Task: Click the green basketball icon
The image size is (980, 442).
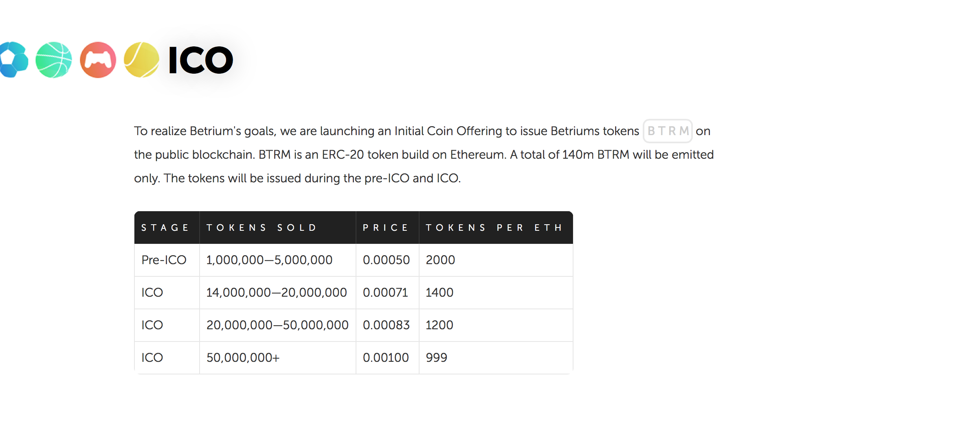Action: (54, 60)
